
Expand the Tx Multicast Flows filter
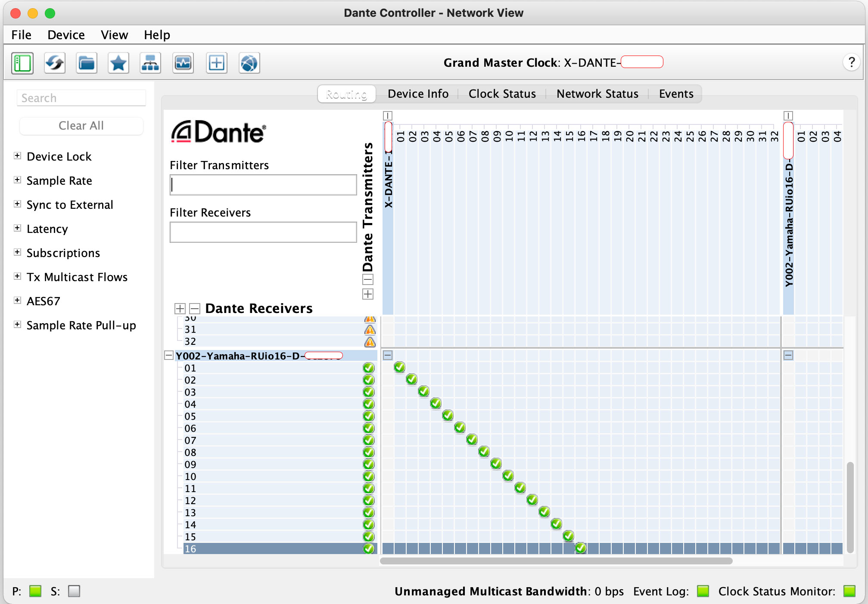[x=17, y=276]
